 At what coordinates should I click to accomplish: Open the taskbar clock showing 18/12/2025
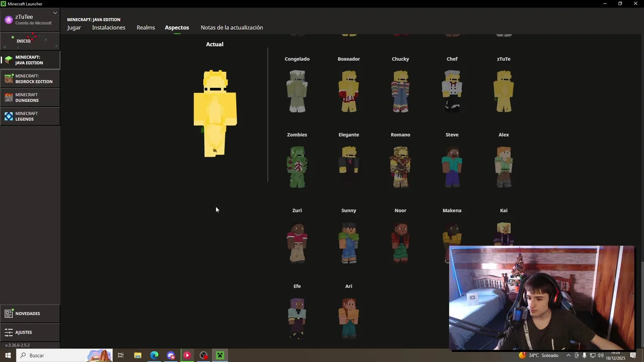(x=615, y=355)
